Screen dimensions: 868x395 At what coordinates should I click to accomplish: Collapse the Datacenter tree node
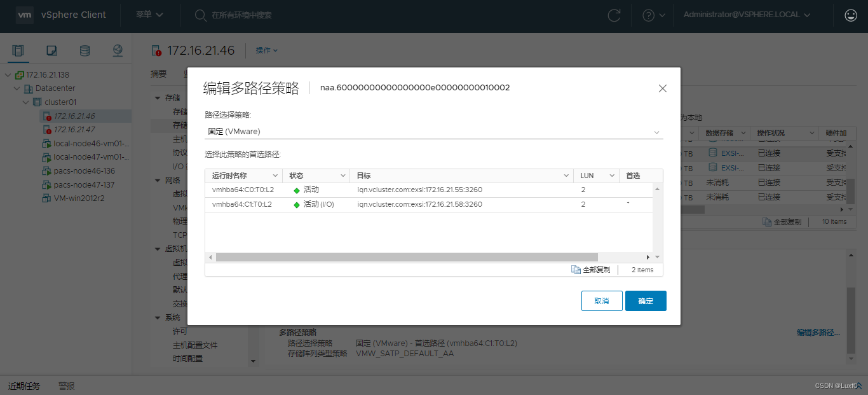[x=17, y=88]
